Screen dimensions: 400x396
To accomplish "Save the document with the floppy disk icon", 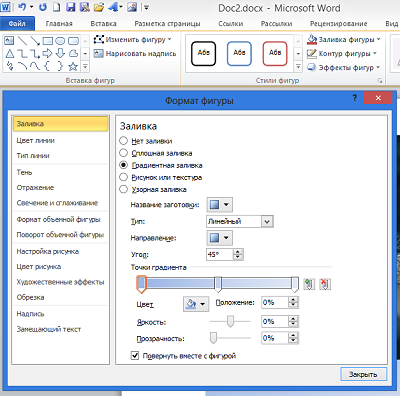I will [x=71, y=7].
